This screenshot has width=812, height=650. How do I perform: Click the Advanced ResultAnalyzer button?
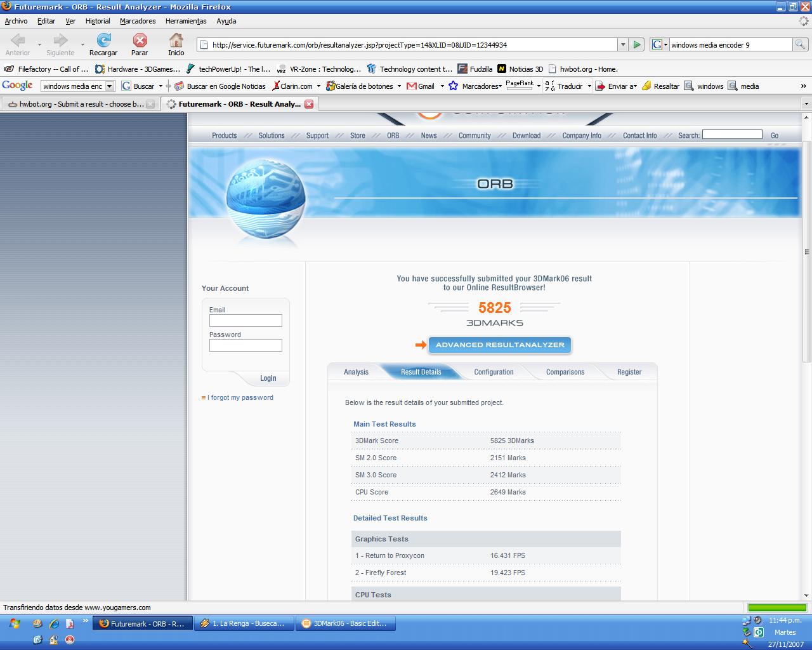(500, 345)
